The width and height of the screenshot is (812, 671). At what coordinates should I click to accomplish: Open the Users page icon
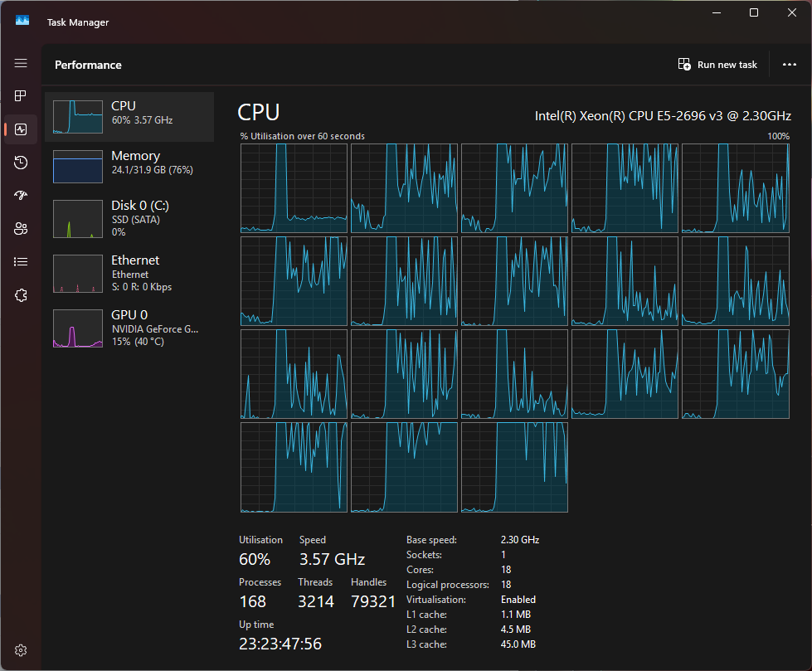click(x=21, y=229)
